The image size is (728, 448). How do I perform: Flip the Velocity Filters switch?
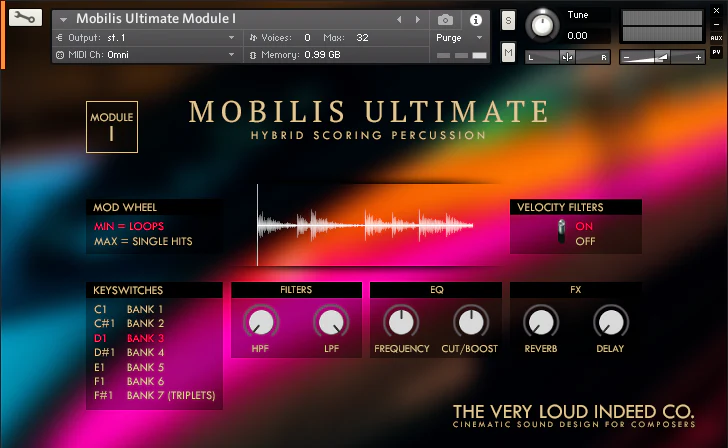coord(561,232)
